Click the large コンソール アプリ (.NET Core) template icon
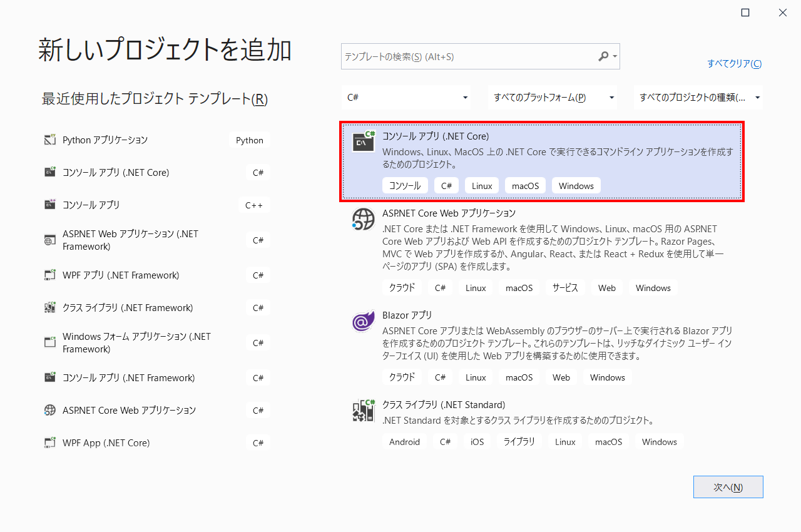This screenshot has width=801, height=532. (x=363, y=142)
